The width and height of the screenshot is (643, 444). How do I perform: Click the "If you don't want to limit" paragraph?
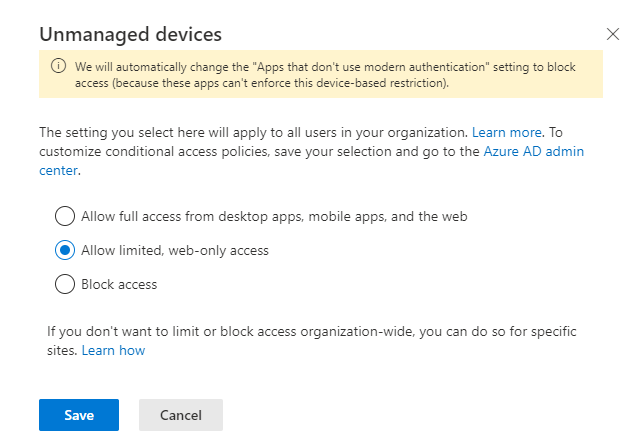tap(312, 341)
